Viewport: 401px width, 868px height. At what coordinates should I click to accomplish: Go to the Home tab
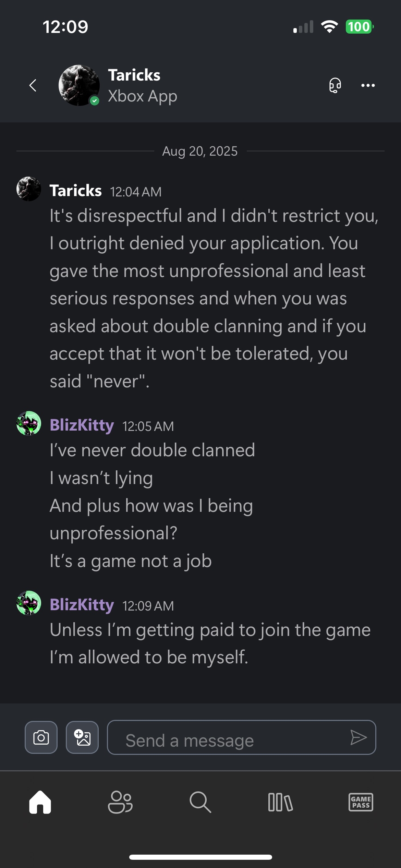click(40, 802)
